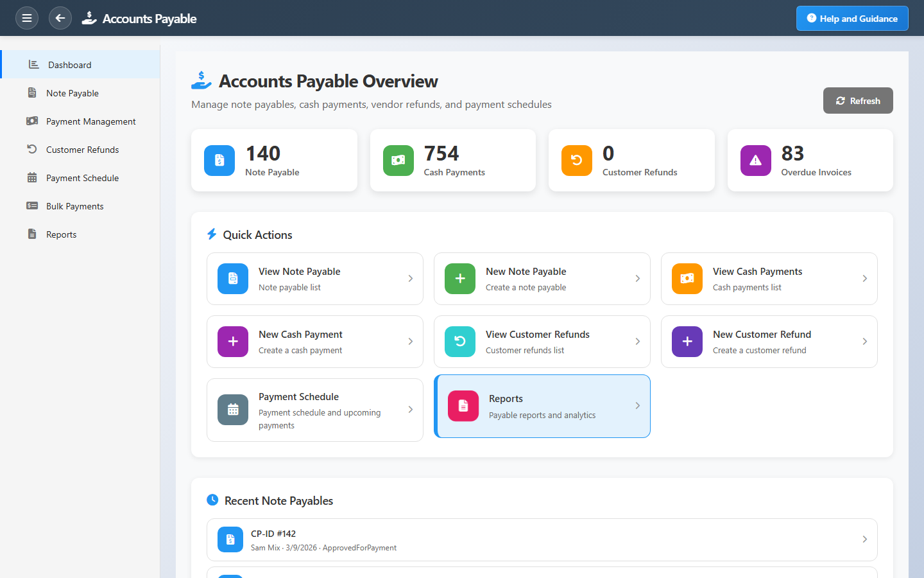The image size is (924, 578).
Task: Click the hamburger menu icon
Action: point(27,18)
